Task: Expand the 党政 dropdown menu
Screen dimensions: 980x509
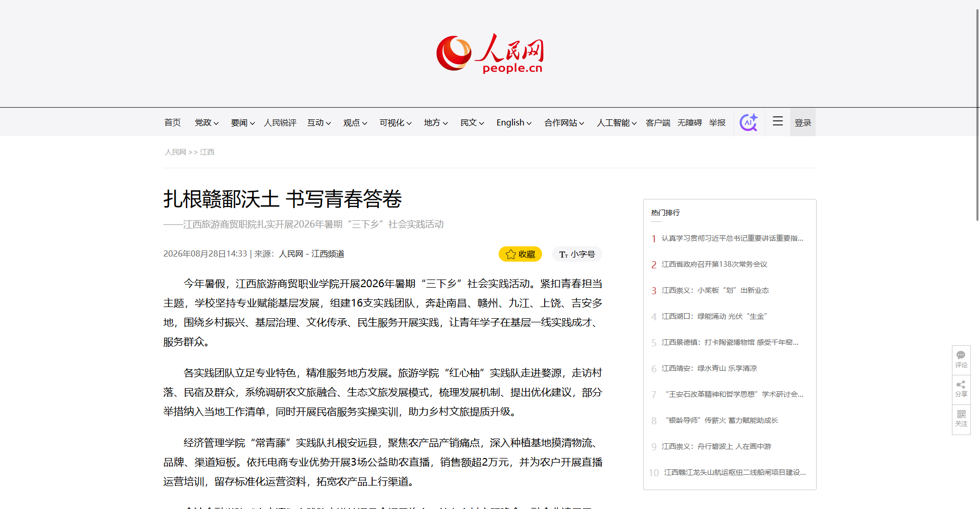Action: pyautogui.click(x=207, y=122)
